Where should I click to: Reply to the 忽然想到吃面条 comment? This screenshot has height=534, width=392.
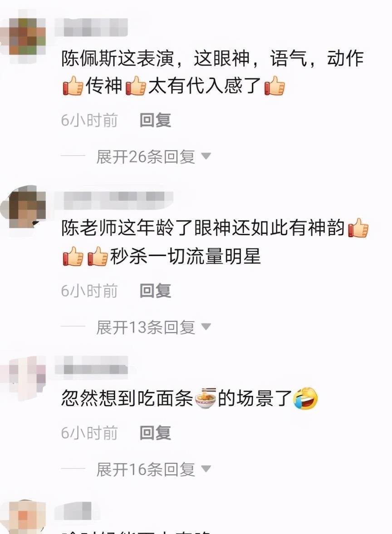tap(155, 432)
